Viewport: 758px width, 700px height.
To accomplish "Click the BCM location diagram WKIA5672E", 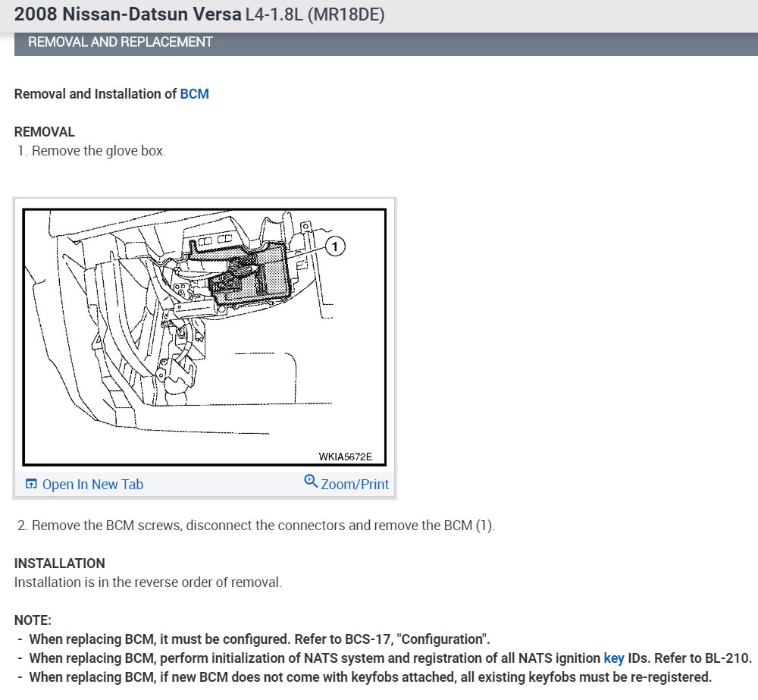I will coord(205,337).
